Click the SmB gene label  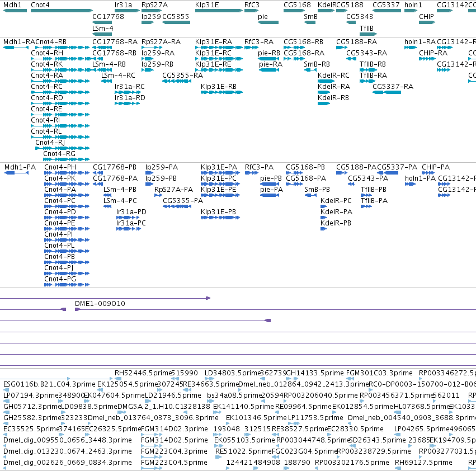tap(310, 16)
